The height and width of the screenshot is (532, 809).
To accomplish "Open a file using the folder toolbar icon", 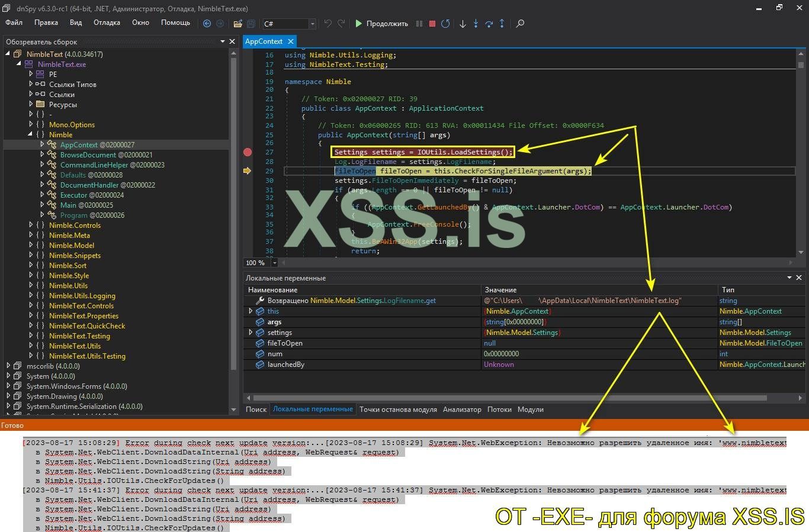I will pyautogui.click(x=237, y=24).
